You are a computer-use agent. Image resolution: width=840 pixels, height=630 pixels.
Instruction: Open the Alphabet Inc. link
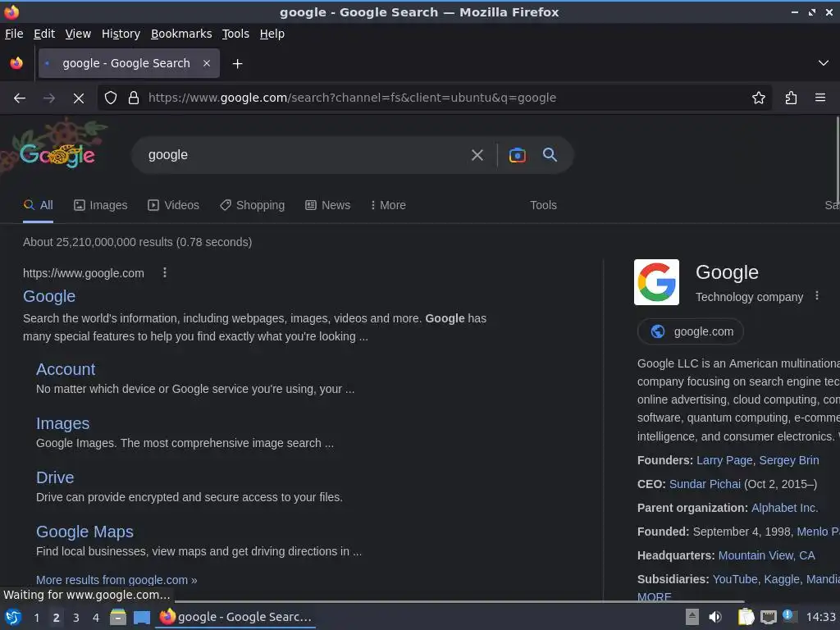click(785, 507)
